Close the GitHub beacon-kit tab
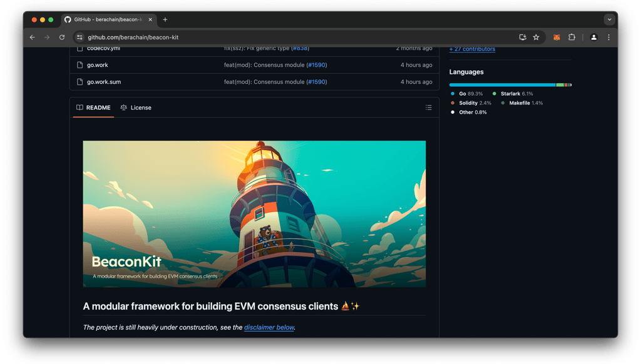Image resolution: width=641 pixels, height=364 pixels. [x=150, y=19]
